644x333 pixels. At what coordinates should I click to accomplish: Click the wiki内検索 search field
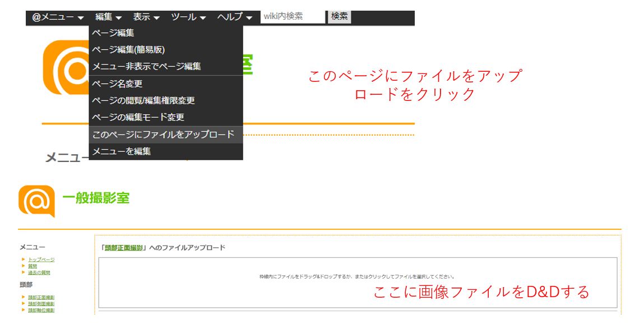(x=293, y=17)
